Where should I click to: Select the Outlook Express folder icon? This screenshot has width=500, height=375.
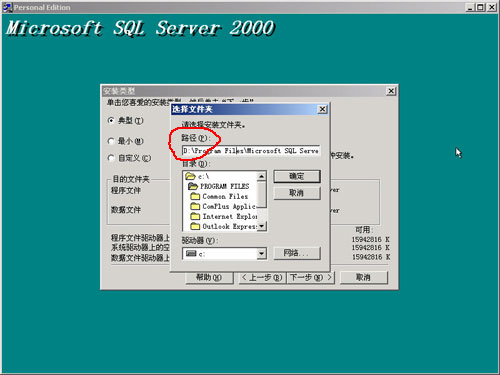[x=195, y=226]
